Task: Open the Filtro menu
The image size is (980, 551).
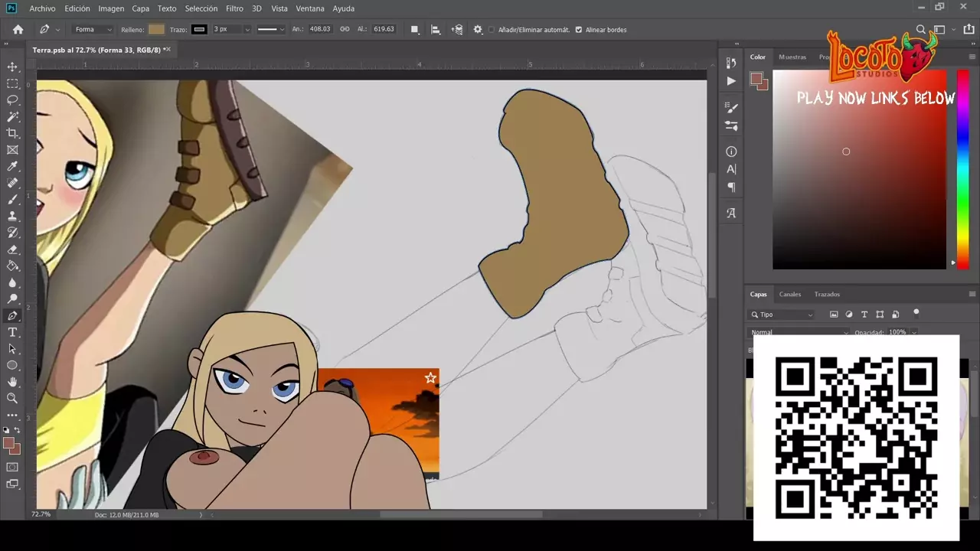Action: (234, 8)
